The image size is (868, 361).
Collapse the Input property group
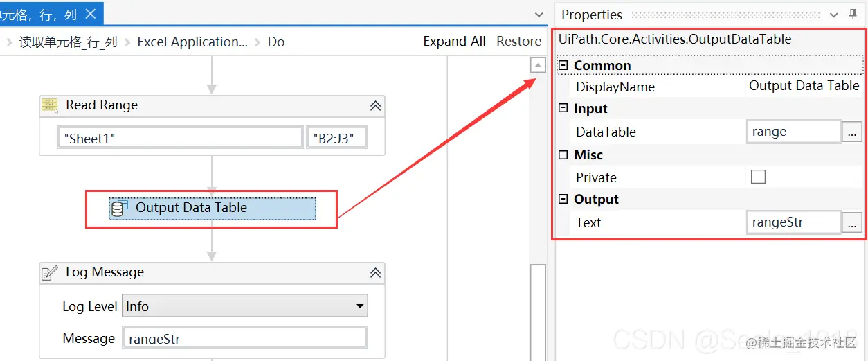click(x=563, y=108)
